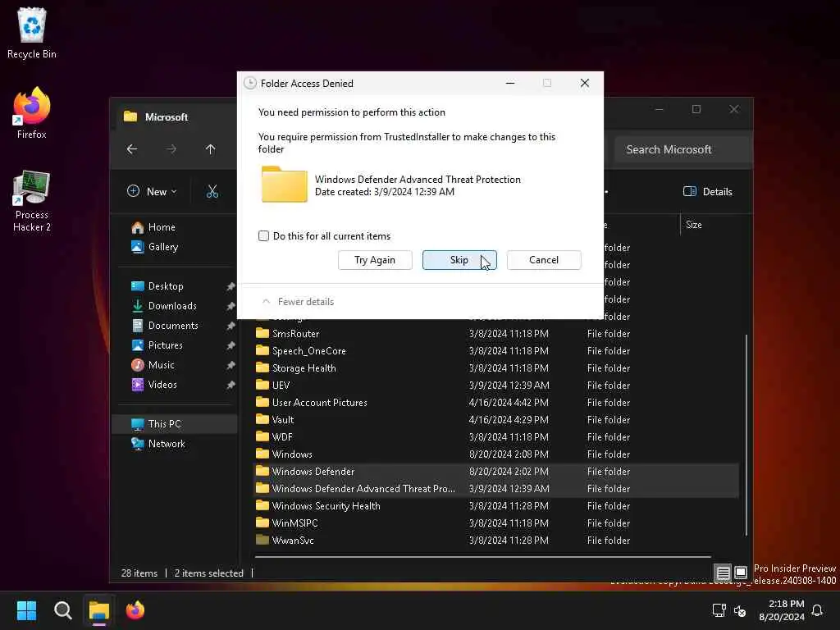Click the Try Again button
840x630 pixels.
click(375, 260)
